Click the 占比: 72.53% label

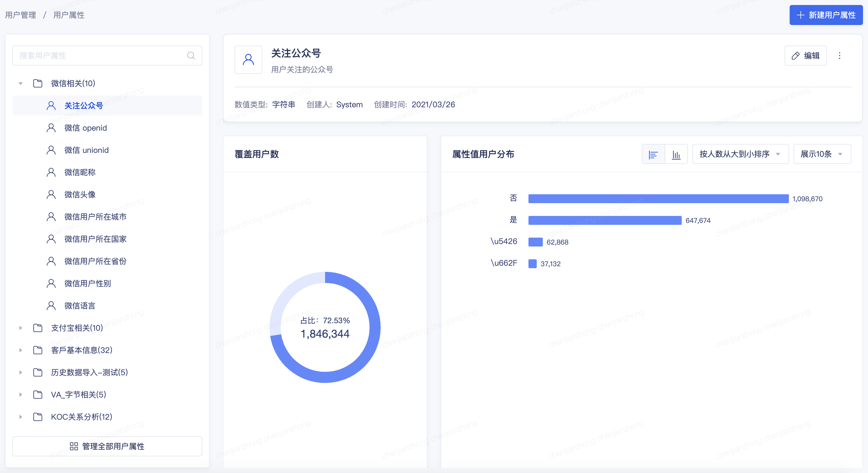(325, 320)
